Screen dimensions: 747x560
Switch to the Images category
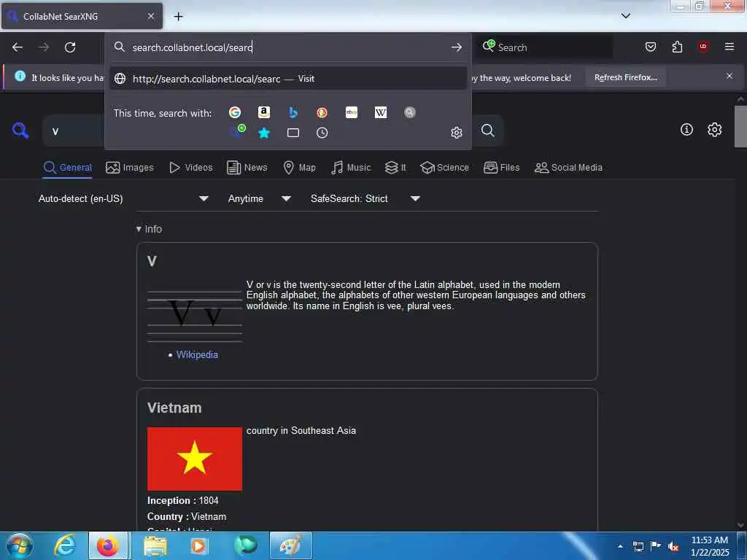[x=130, y=168]
